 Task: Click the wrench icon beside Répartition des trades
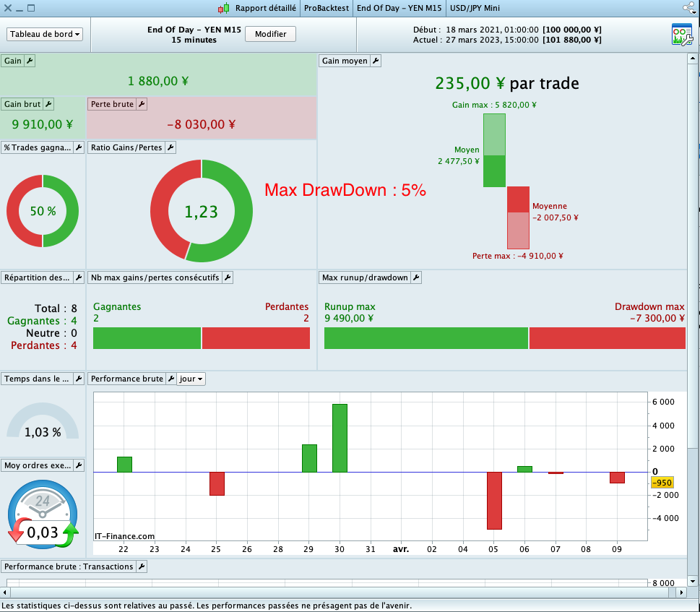pos(79,277)
